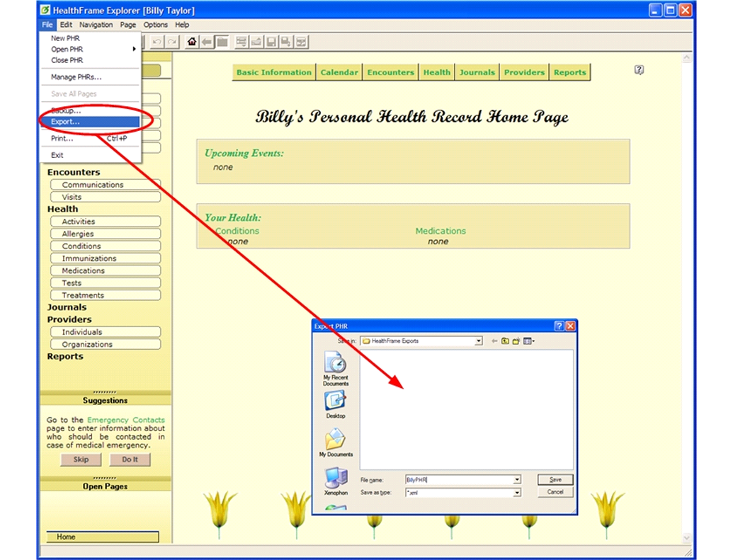
Task: Open Medications in the sidebar list
Action: pyautogui.click(x=106, y=270)
